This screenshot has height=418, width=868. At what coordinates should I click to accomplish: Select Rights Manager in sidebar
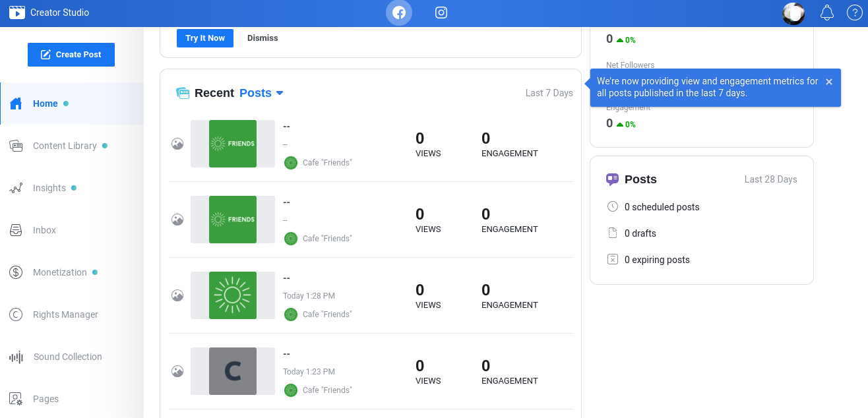point(65,314)
